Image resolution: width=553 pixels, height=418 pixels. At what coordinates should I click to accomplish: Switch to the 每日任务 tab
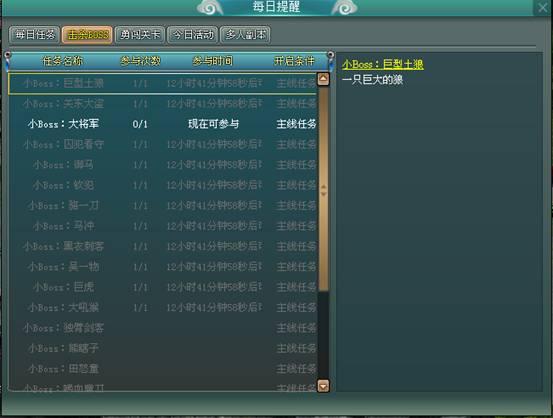tap(35, 35)
